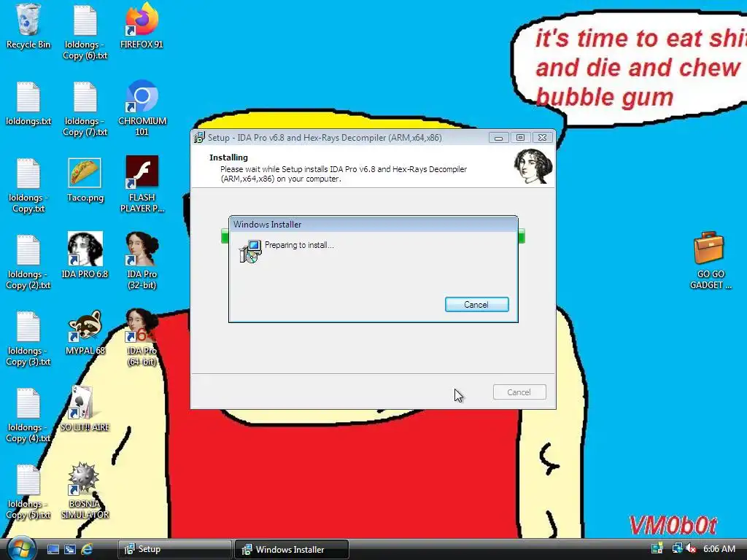Image resolution: width=747 pixels, height=560 pixels.
Task: Cancel the Windows Installer preparation
Action: 477,305
